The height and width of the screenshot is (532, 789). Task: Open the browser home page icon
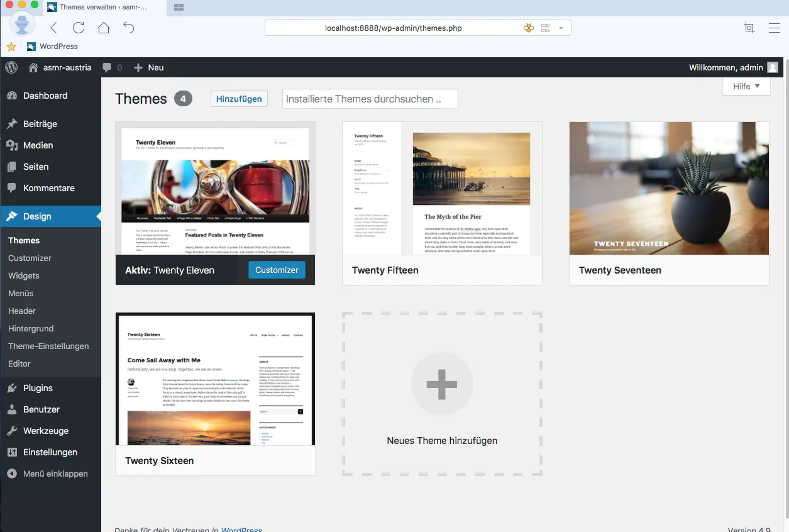click(104, 28)
